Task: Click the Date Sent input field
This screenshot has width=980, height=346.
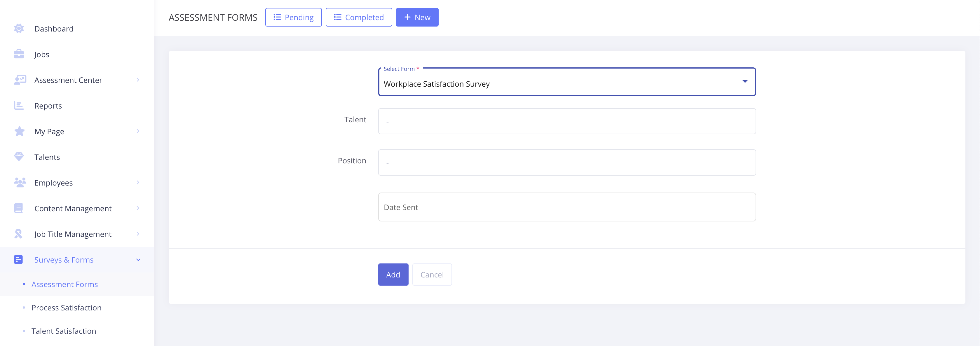Action: click(566, 207)
